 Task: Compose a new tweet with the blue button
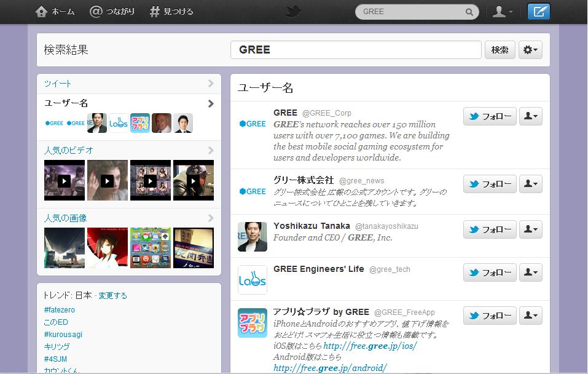[x=538, y=12]
